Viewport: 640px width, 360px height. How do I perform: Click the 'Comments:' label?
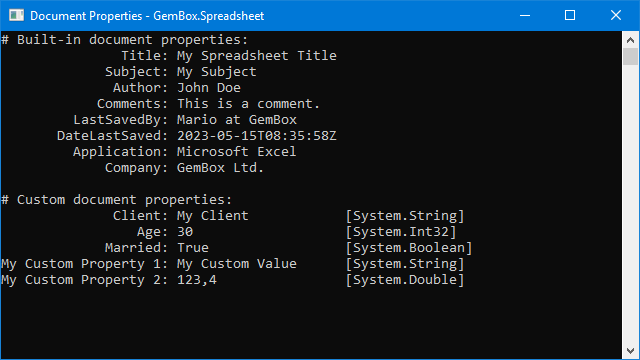(x=132, y=104)
